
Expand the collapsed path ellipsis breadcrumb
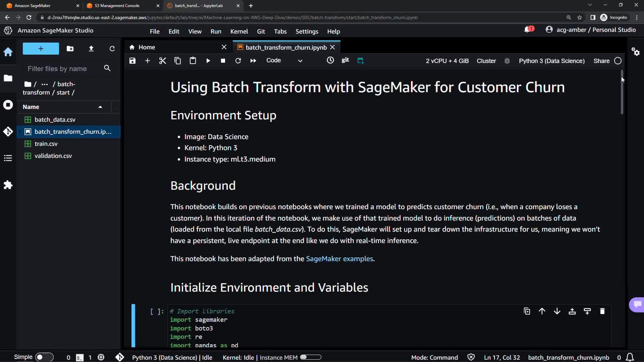[45, 84]
